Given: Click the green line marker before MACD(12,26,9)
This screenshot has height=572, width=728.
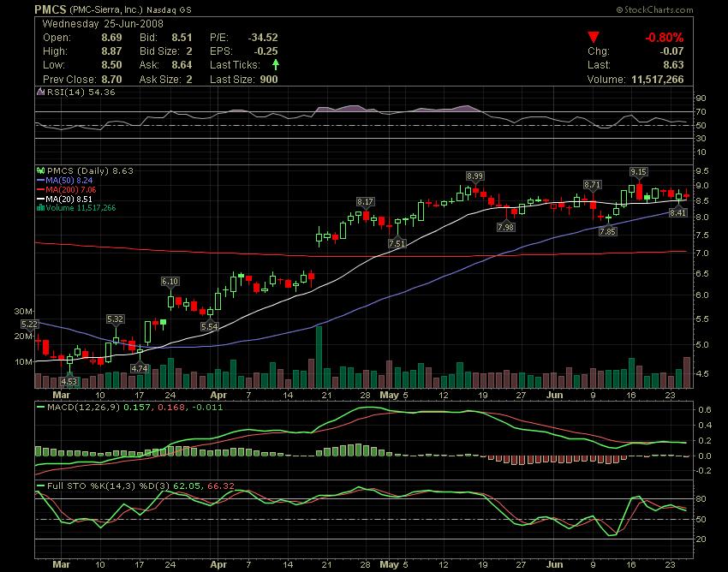Looking at the screenshot, I should [40, 408].
